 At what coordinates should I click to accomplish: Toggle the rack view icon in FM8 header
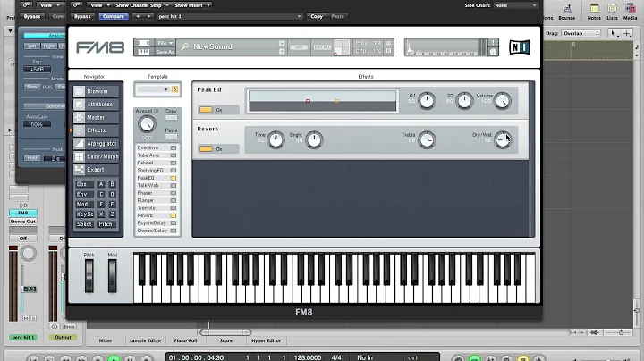pyautogui.click(x=144, y=43)
